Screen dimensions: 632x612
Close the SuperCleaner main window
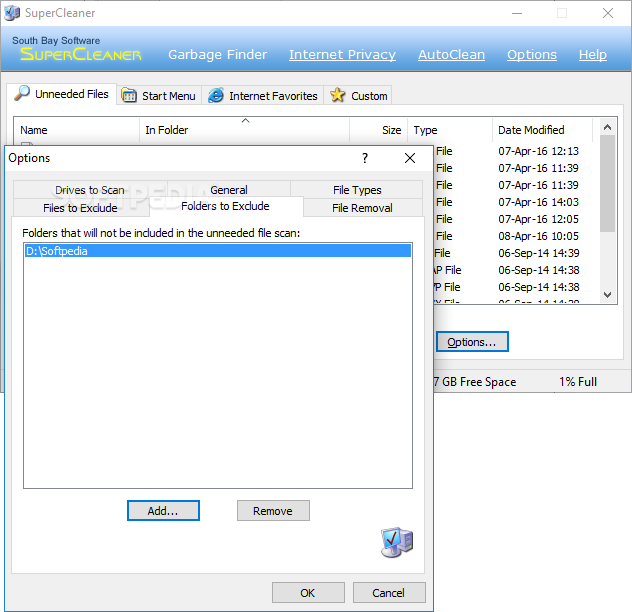[608, 13]
